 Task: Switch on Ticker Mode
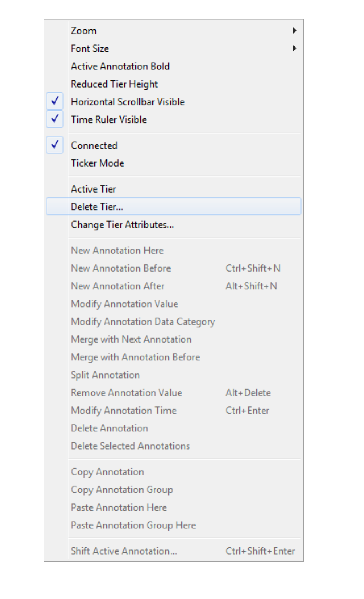98,163
